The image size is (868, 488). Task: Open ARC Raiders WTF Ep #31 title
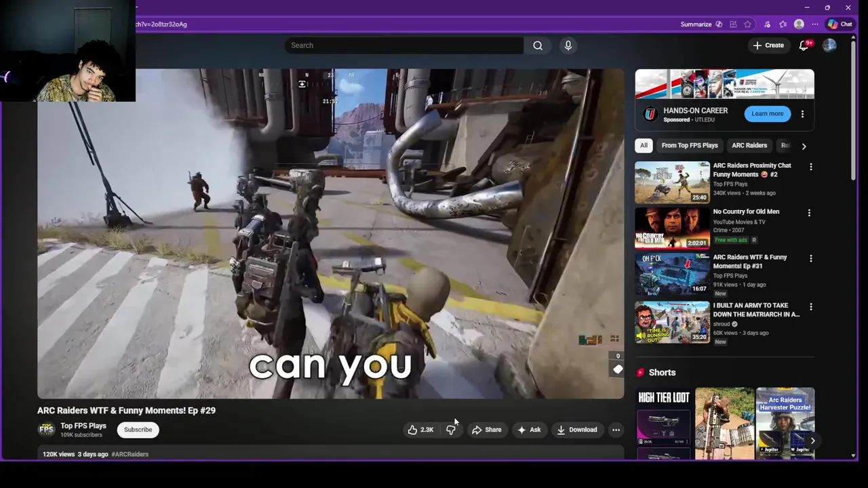click(x=750, y=262)
